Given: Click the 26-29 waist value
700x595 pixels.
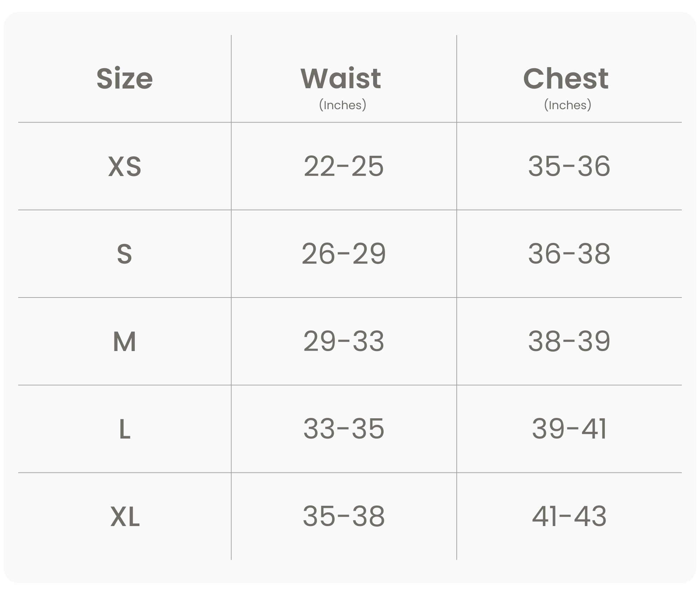Looking at the screenshot, I should coord(344,254).
